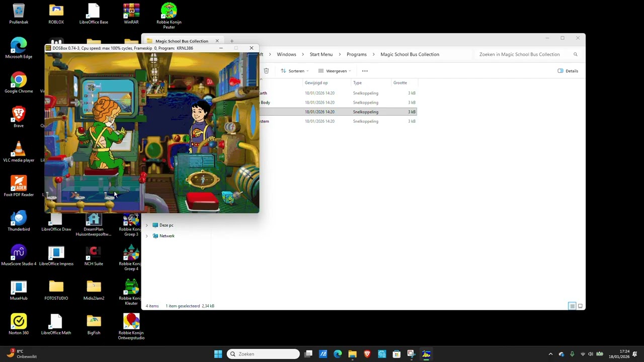Select the MuseHub desktop shortcut

pos(19,291)
